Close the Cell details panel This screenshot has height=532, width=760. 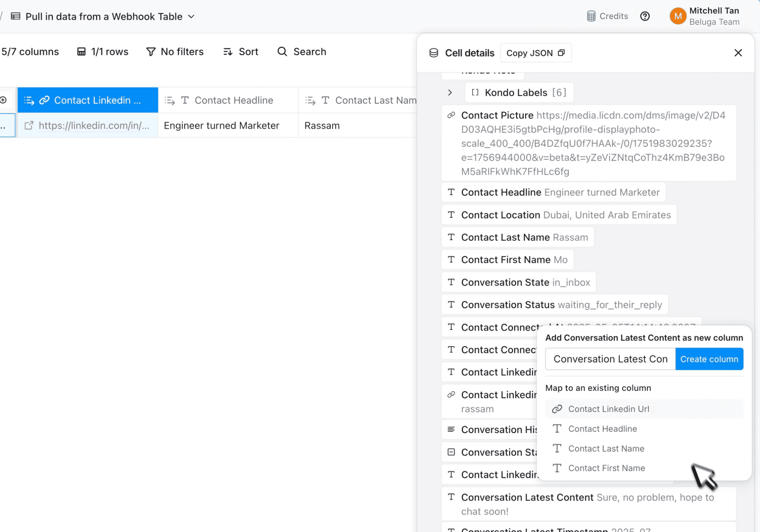click(x=738, y=53)
